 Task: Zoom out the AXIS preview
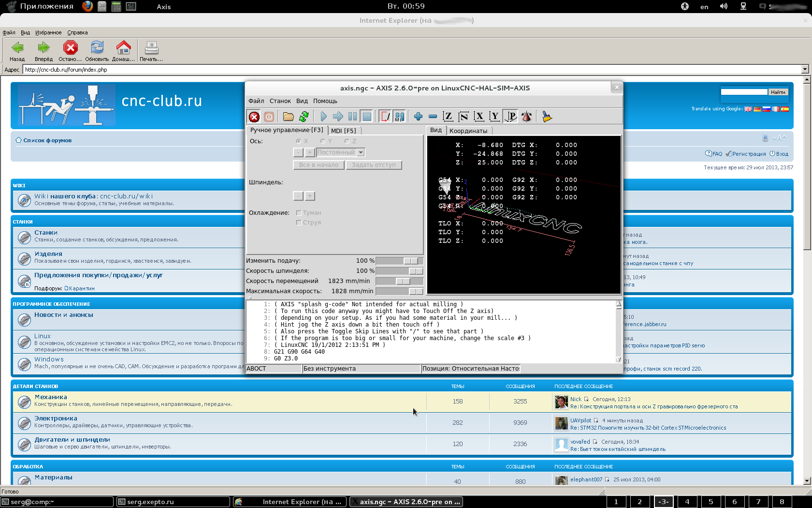pos(433,117)
